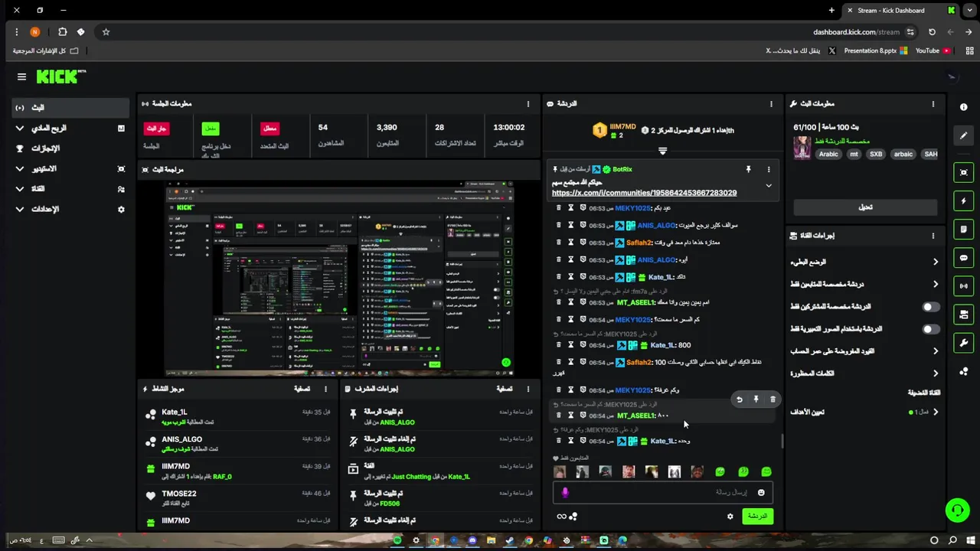Image resolution: width=980 pixels, height=551 pixels.
Task: Delete Safiah2's 100 message with trash icon
Action: pyautogui.click(x=558, y=363)
